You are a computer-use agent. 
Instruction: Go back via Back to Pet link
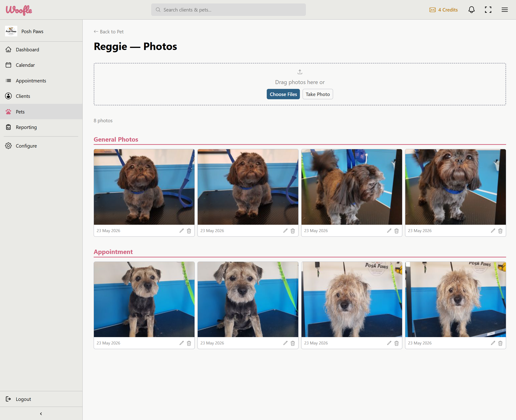coord(109,32)
